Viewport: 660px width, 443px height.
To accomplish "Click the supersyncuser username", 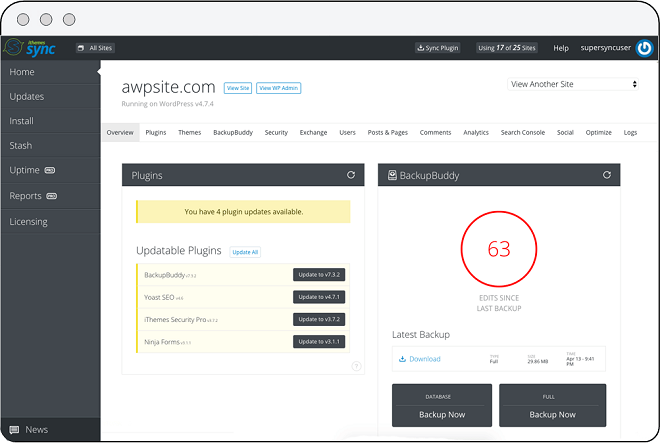I will click(606, 48).
